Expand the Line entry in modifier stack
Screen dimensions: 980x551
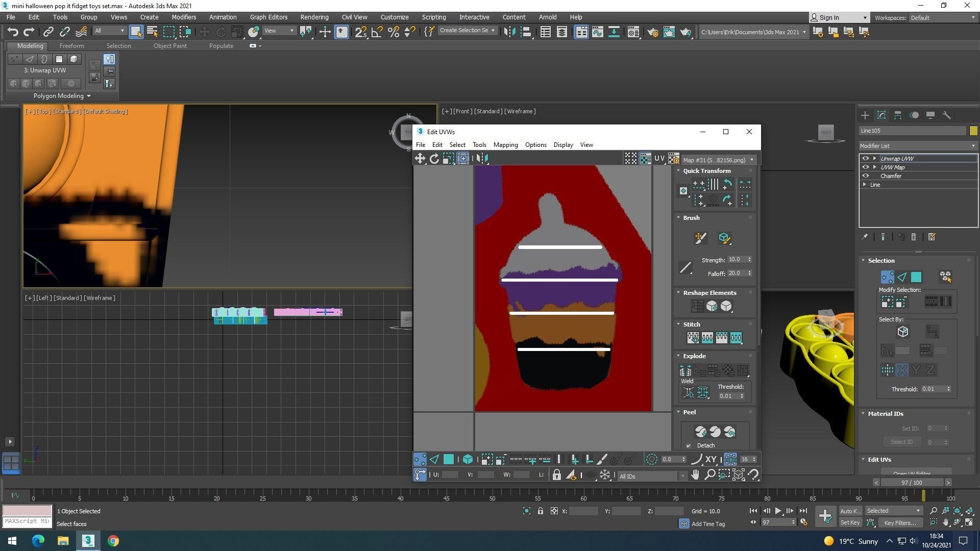pyautogui.click(x=865, y=185)
